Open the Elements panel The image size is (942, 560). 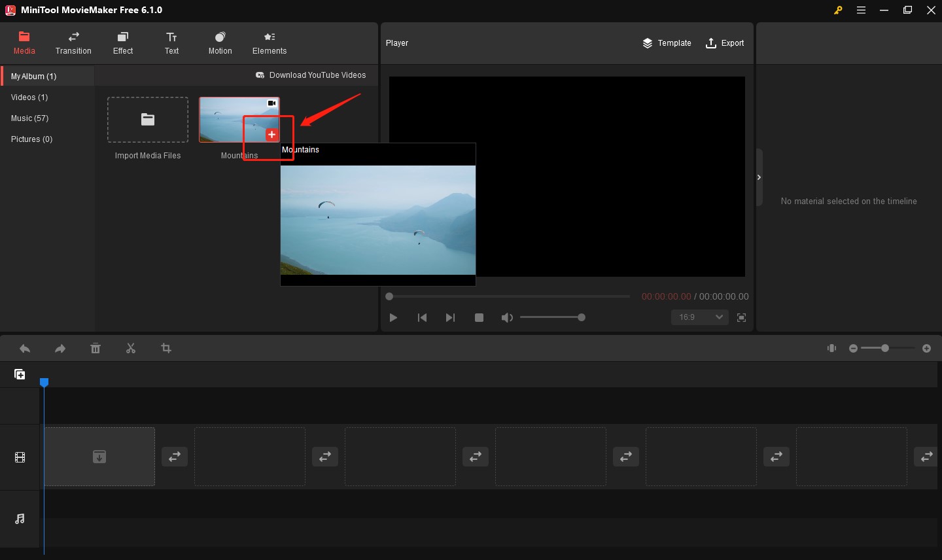point(269,43)
